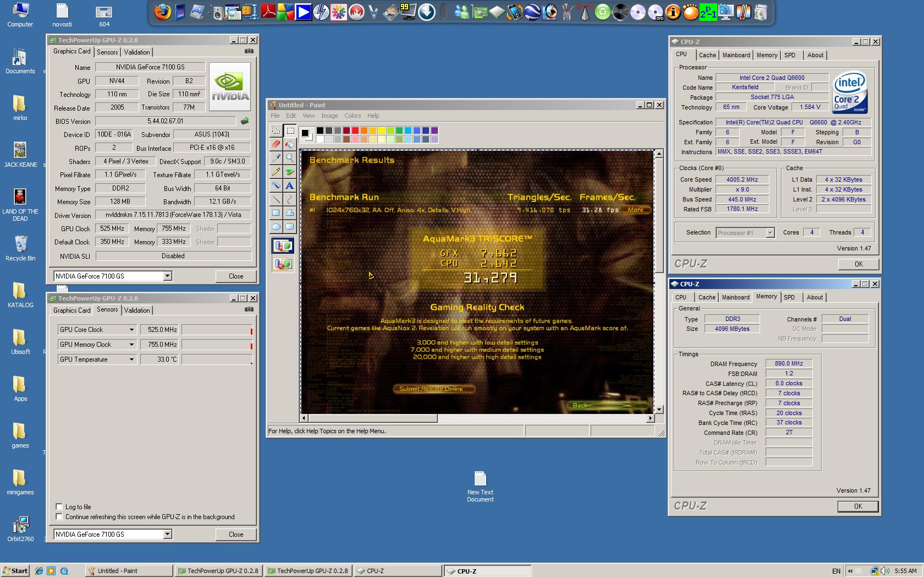This screenshot has width=924, height=578.
Task: Select the Pick Color eyedropper tool
Action: tap(276, 158)
